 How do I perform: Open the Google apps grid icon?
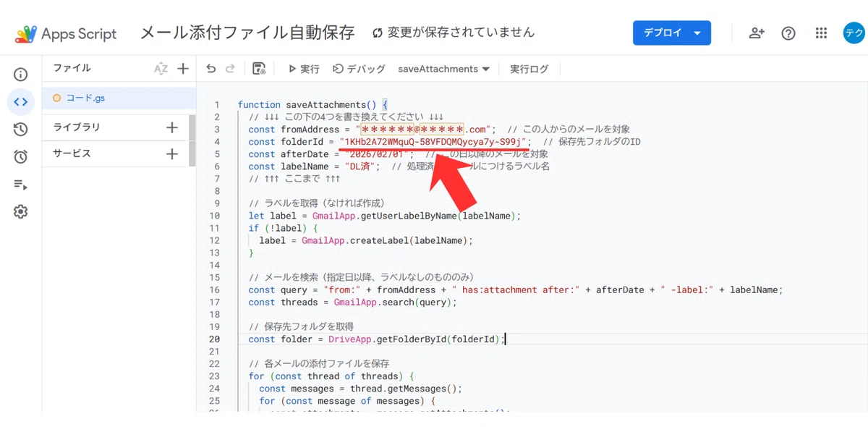coord(821,33)
